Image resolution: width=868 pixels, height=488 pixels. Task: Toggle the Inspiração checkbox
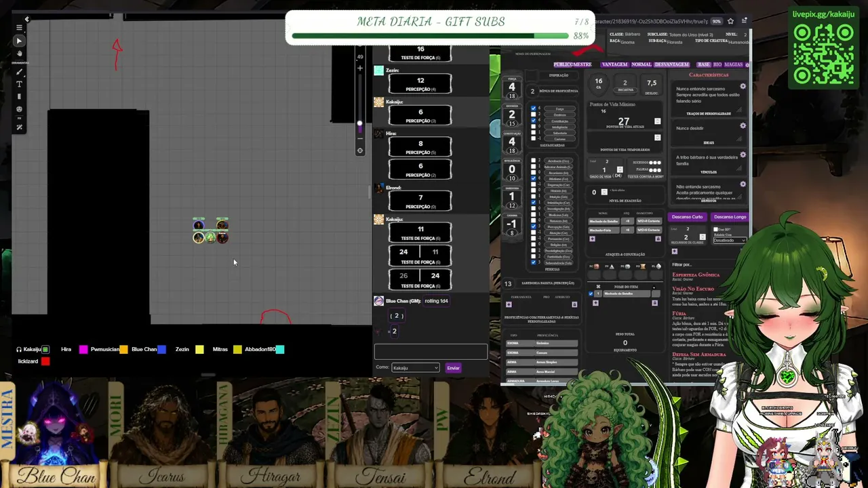click(x=533, y=75)
